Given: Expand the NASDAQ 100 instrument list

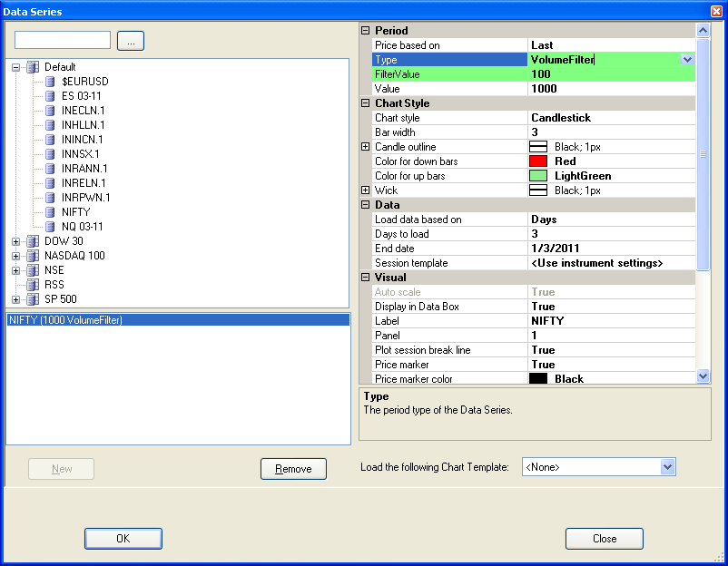Looking at the screenshot, I should click(x=15, y=256).
